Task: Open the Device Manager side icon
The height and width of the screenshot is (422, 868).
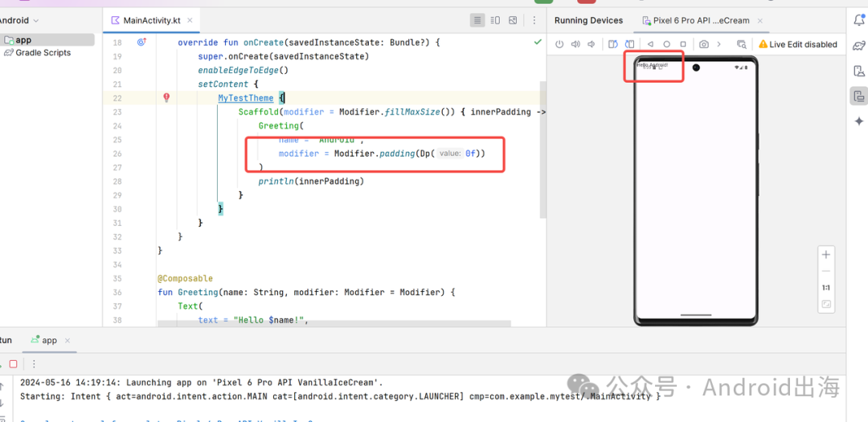Action: pos(858,71)
